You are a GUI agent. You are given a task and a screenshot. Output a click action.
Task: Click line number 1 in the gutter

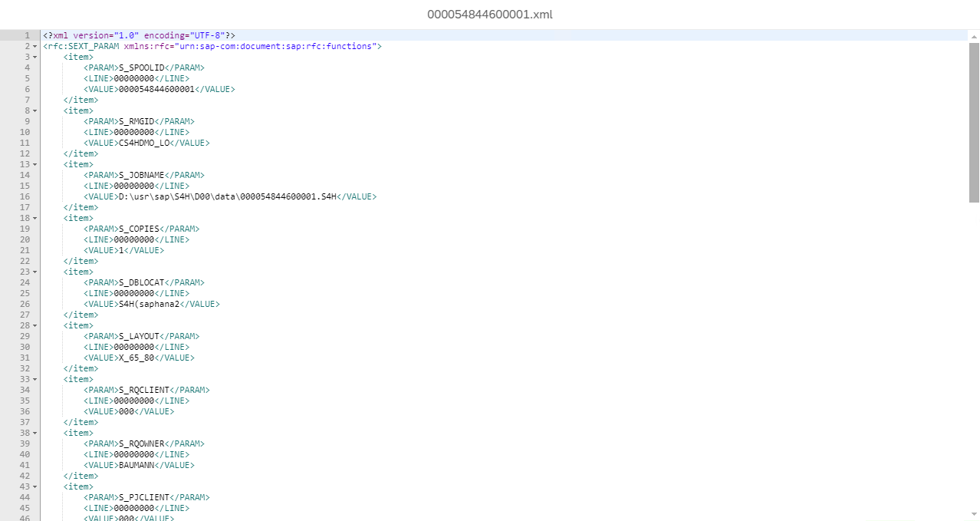(28, 35)
